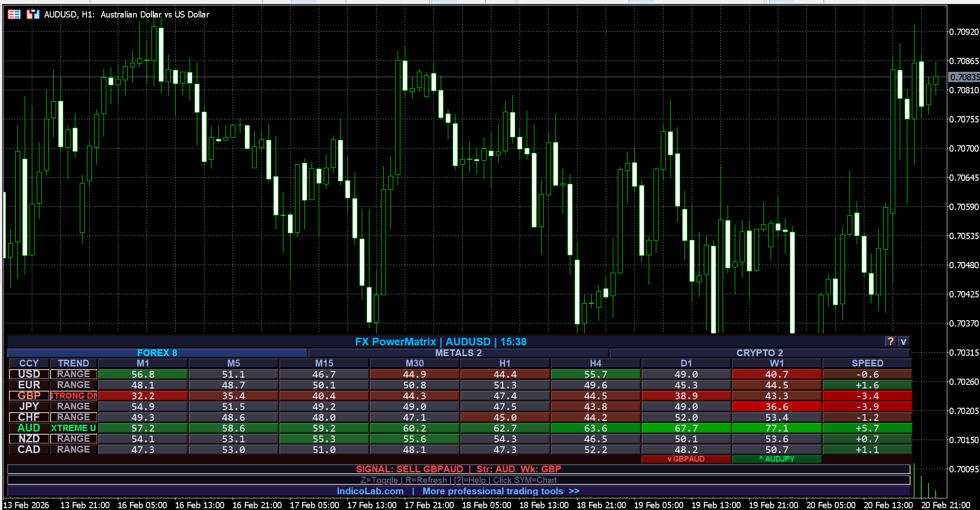980x510 pixels.
Task: Switch to the METALS 2 tab
Action: tap(458, 353)
